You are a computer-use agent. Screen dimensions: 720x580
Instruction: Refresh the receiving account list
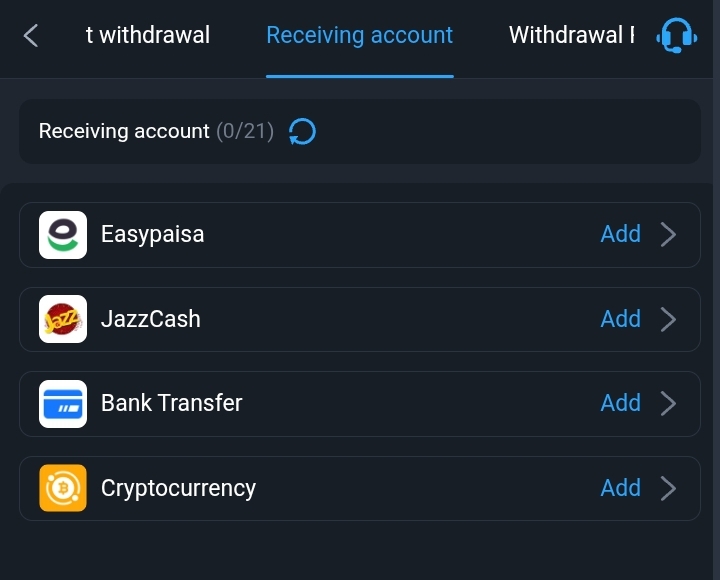pos(302,131)
